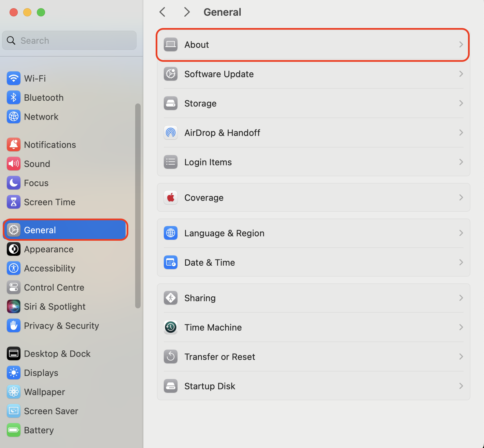This screenshot has width=484, height=448.
Task: Click the Wi-Fi icon in the sidebar
Action: [x=14, y=79]
